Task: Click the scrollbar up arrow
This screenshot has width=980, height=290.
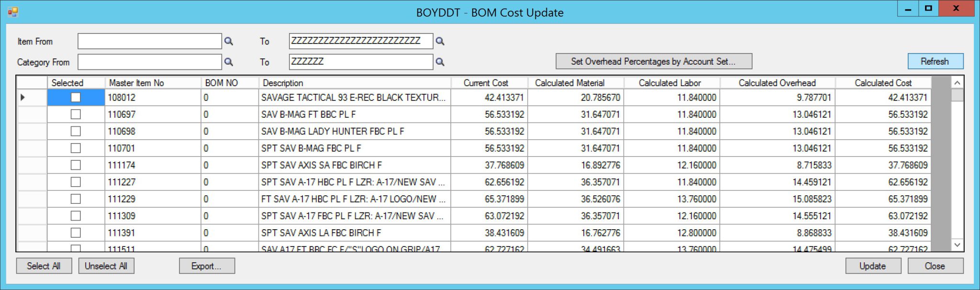Action: click(957, 82)
